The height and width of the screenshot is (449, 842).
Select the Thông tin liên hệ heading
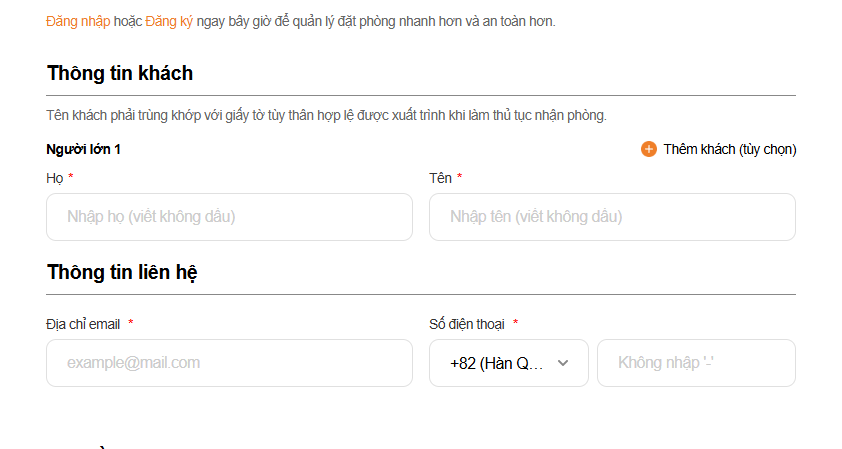(122, 272)
